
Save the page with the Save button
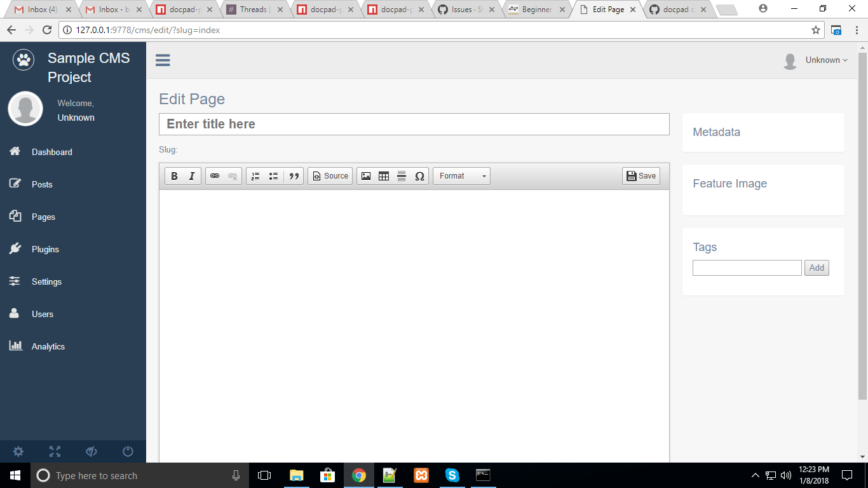tap(641, 176)
